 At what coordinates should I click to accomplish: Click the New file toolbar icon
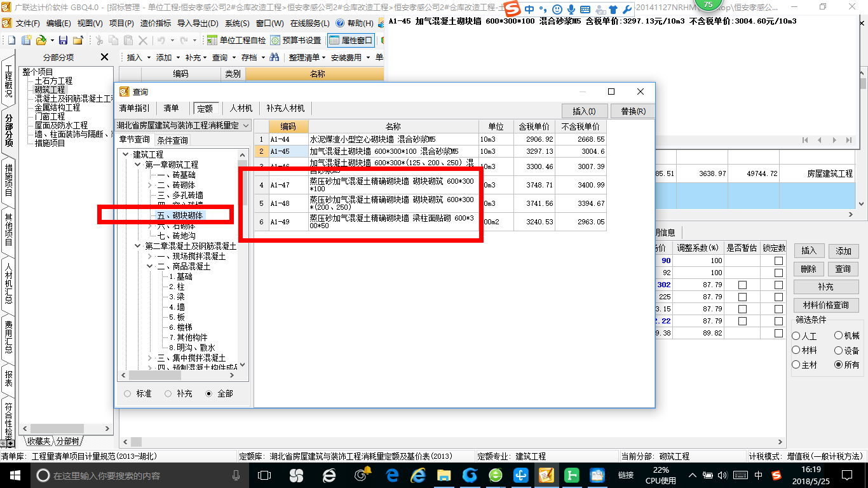(11, 40)
